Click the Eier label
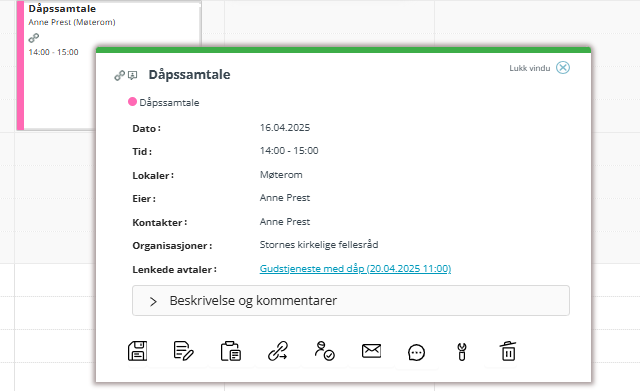This screenshot has height=391, width=640. (x=144, y=199)
